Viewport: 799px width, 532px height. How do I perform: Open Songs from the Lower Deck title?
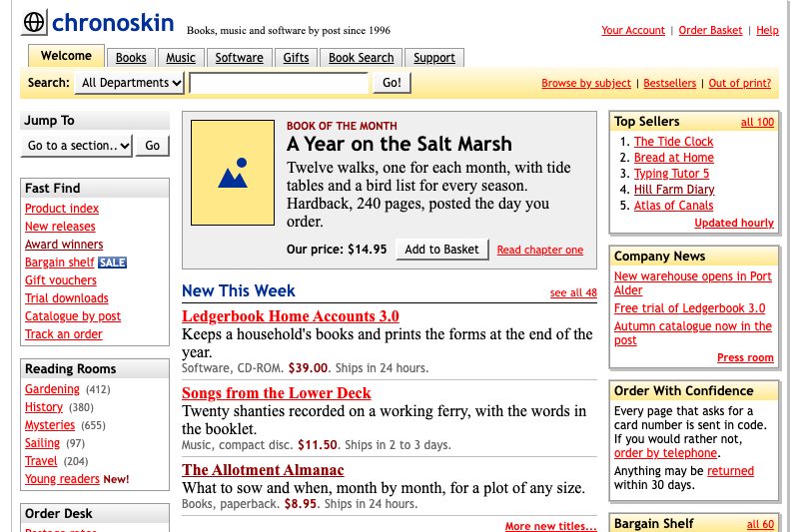click(x=277, y=393)
